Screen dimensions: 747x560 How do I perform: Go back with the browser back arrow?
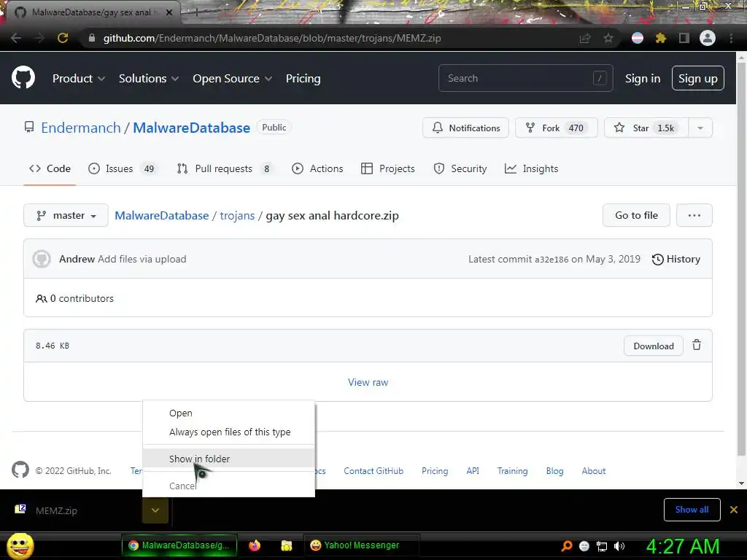(16, 38)
